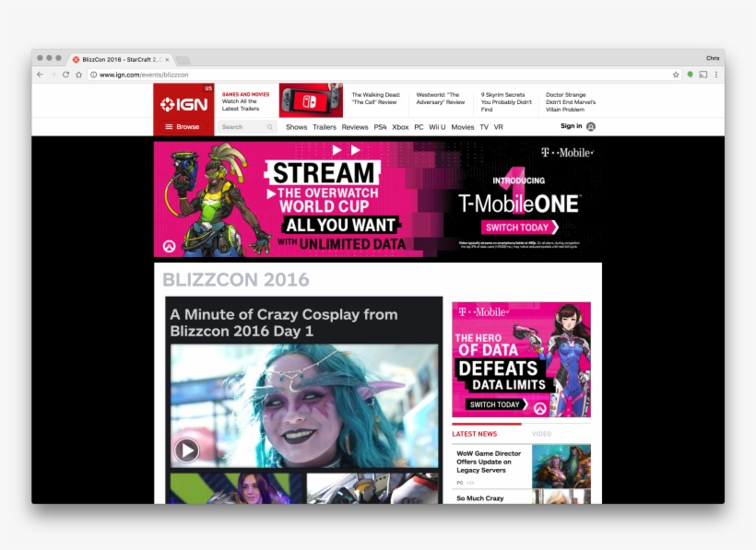Open the PC menu item
The image size is (756, 550).
click(419, 127)
